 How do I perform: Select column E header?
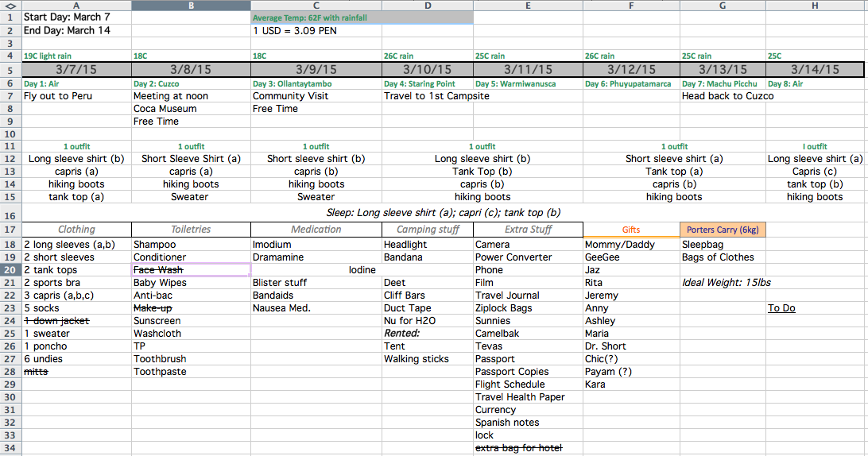(528, 6)
